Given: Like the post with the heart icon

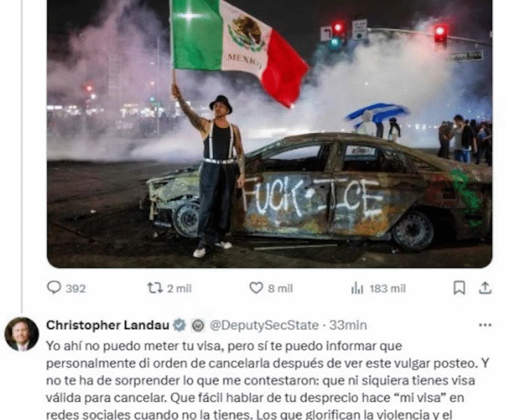Looking at the screenshot, I should 257,288.
